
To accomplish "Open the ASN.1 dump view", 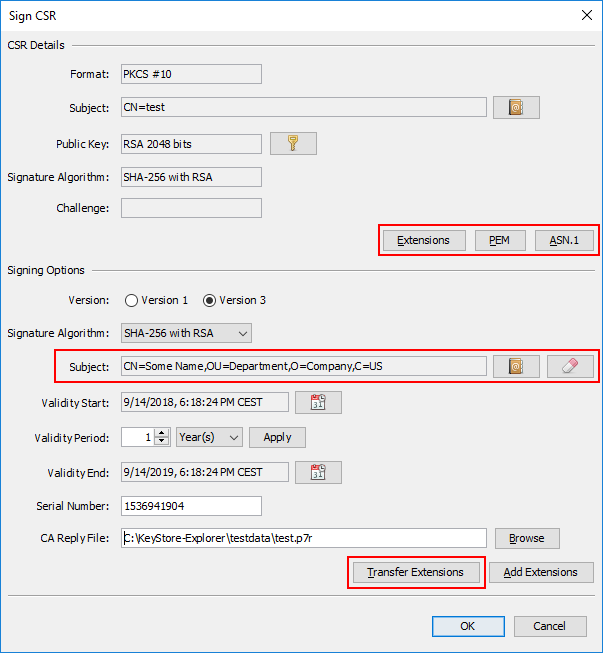I will [564, 240].
